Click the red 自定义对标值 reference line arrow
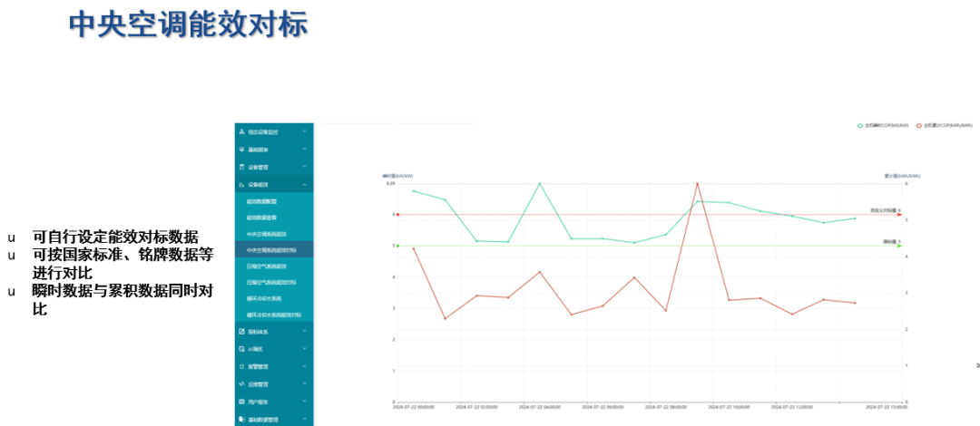Screen dimensions: 980x426 click(899, 215)
